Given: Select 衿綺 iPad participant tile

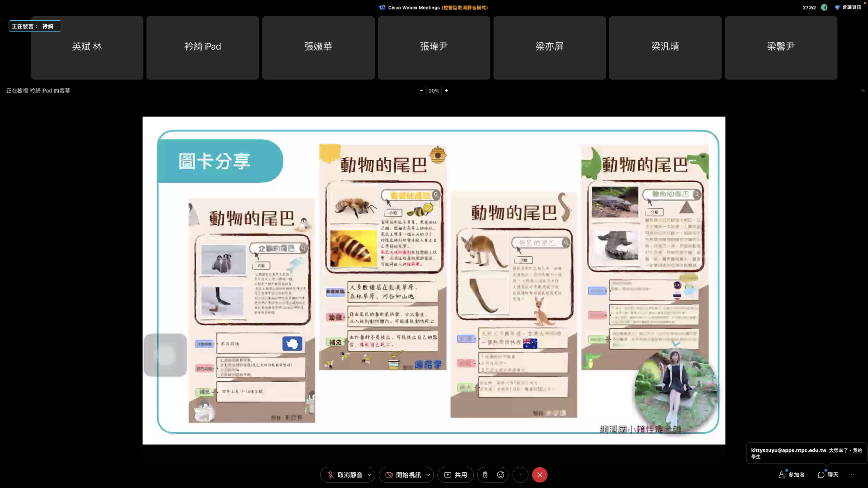Looking at the screenshot, I should click(x=202, y=48).
